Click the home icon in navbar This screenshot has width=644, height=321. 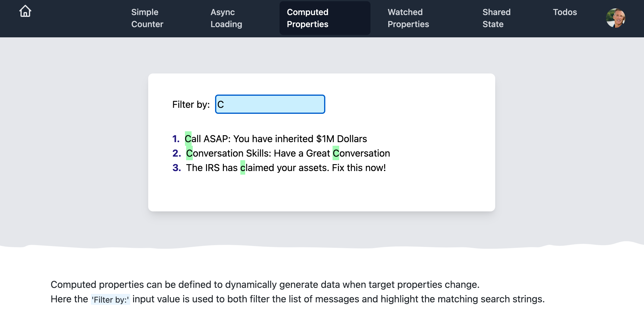(25, 11)
